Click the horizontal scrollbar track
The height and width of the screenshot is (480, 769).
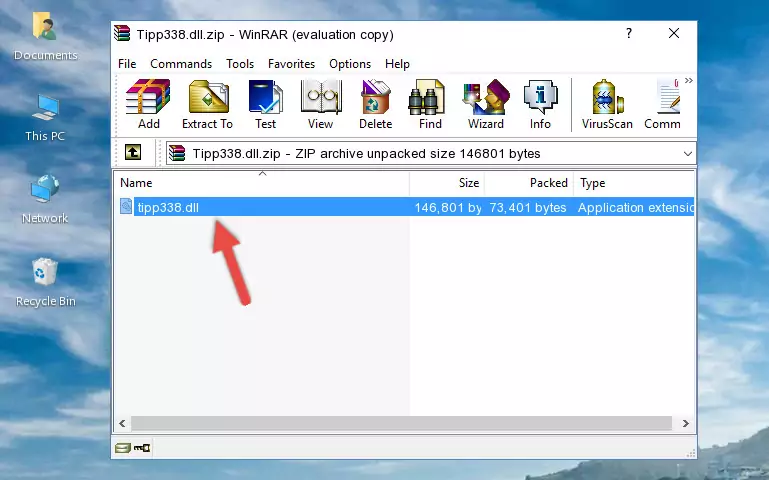[x=401, y=423]
